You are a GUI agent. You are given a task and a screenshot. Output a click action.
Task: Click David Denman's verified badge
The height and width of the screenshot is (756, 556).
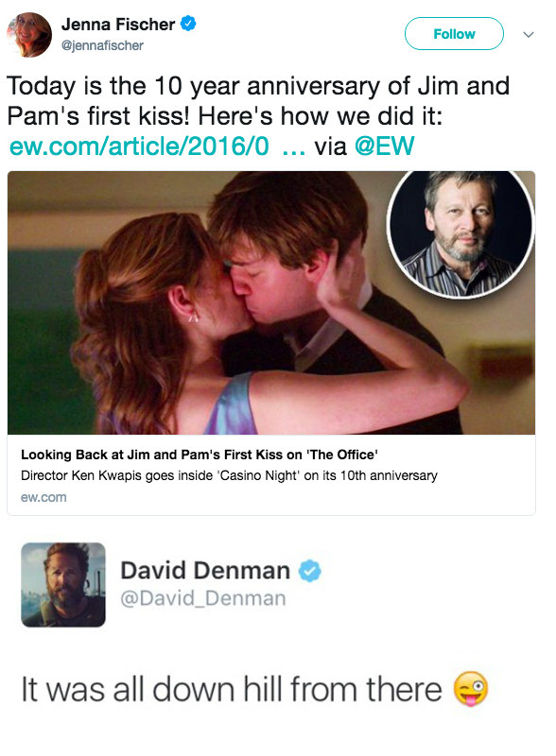309,572
